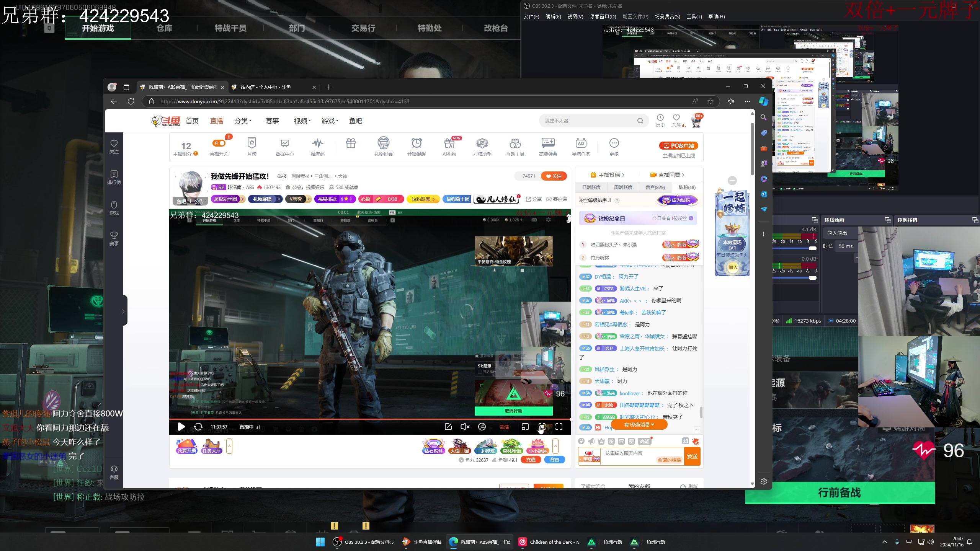Viewport: 980px width, 551px height.
Task: Click 成为钻粉 button
Action: [x=677, y=200]
